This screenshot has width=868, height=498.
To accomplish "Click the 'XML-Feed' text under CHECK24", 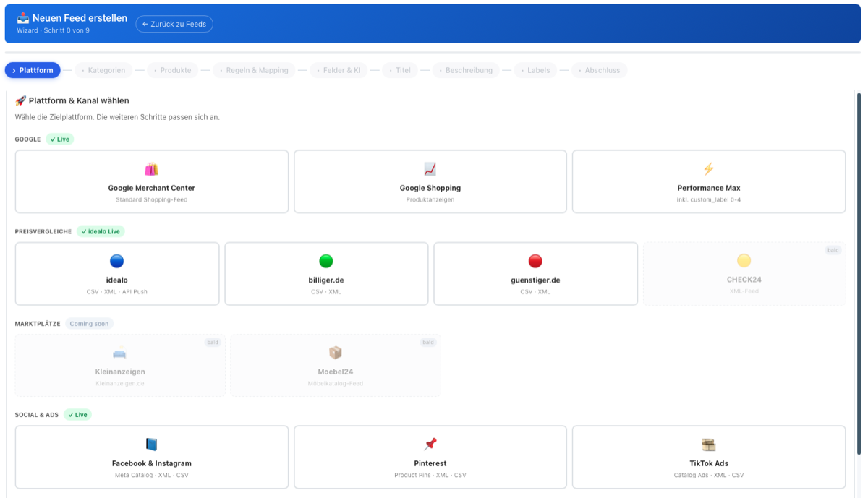I will [744, 292].
